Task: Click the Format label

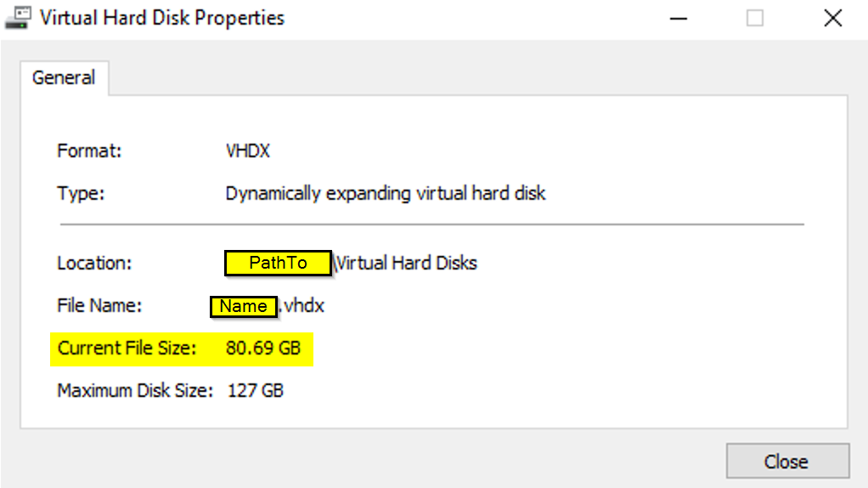Action: [x=90, y=151]
